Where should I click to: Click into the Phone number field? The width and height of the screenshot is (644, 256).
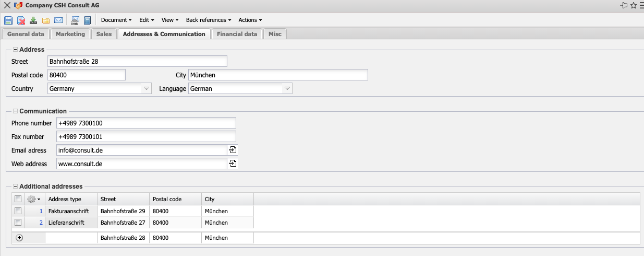pos(146,123)
